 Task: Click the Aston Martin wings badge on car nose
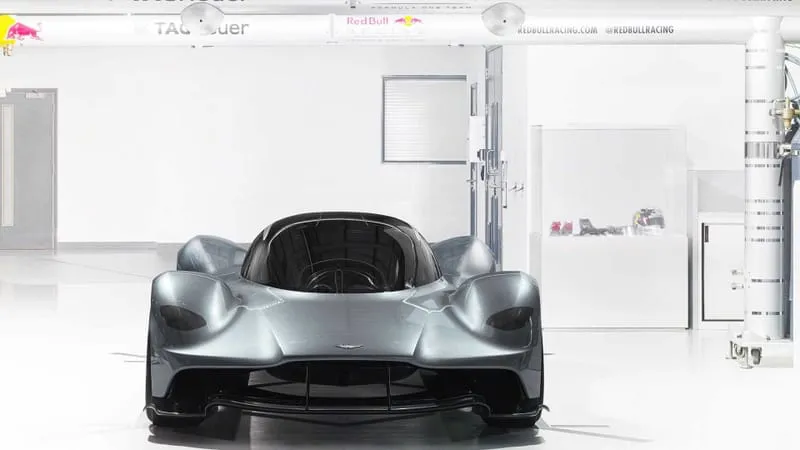point(349,347)
